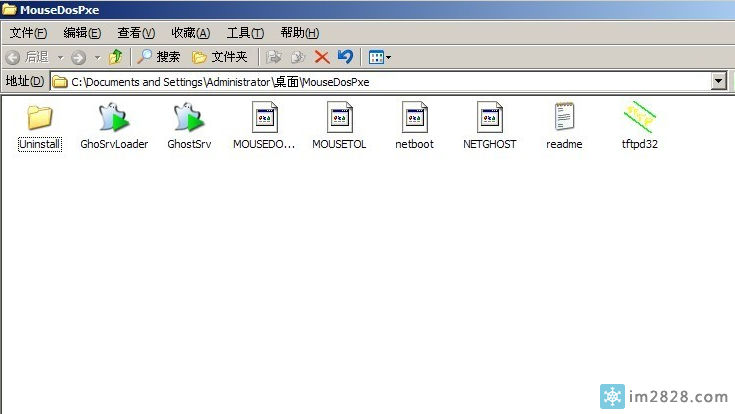This screenshot has width=735, height=414.
Task: Go up one folder level
Action: pos(116,57)
